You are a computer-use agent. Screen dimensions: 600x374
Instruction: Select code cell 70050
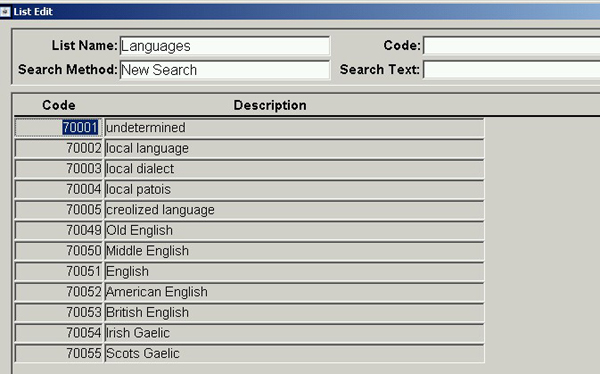coord(59,251)
